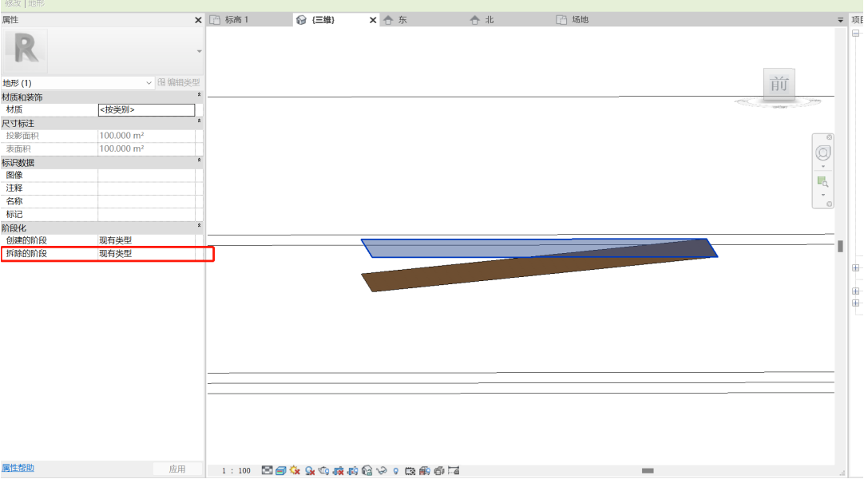Viewport: 868px width, 479px height.
Task: Click the Highlight Displacement Sets icon
Action: pyautogui.click(x=439, y=471)
